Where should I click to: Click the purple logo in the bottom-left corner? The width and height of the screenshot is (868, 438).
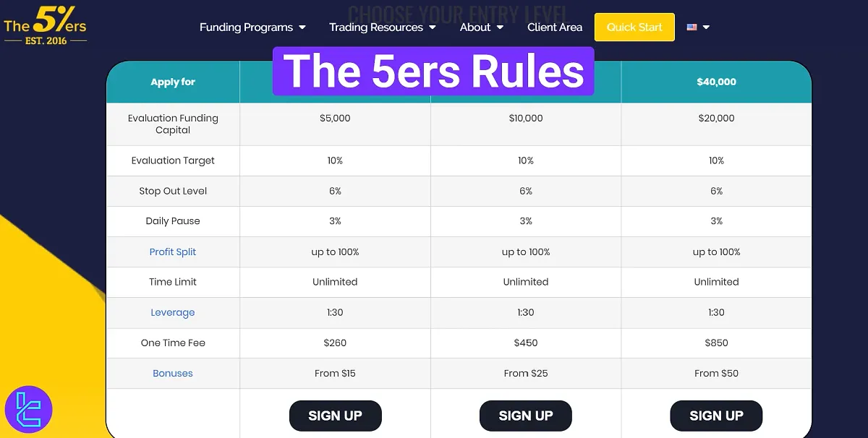[30, 409]
